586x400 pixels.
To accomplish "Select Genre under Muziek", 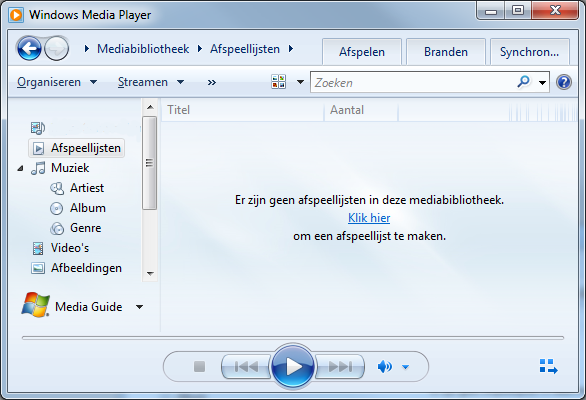I will click(x=86, y=228).
